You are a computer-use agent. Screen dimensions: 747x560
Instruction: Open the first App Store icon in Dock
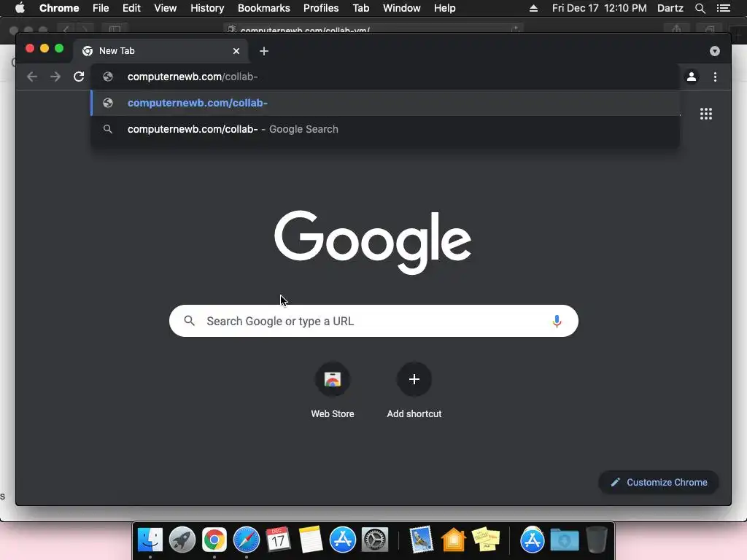343,540
